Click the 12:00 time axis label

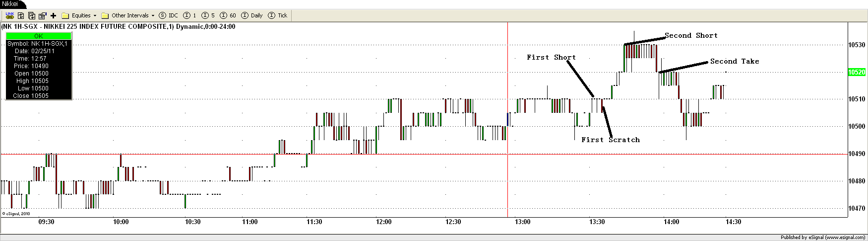tap(383, 222)
